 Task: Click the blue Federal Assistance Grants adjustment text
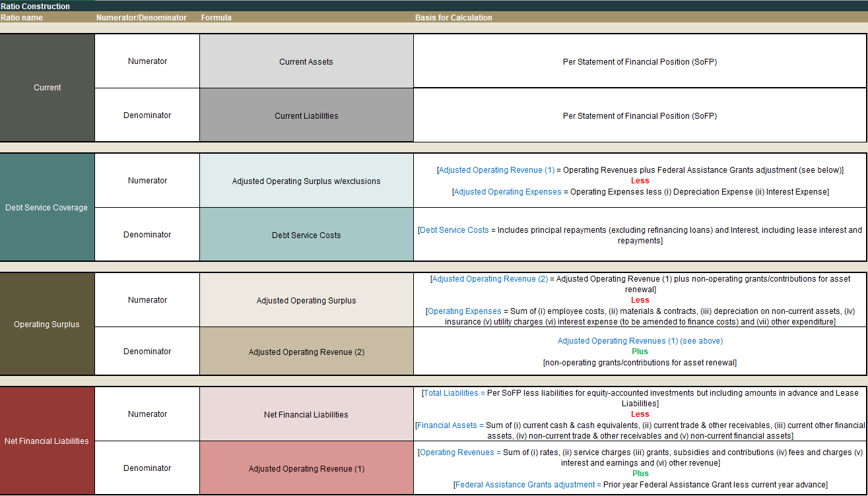click(527, 484)
